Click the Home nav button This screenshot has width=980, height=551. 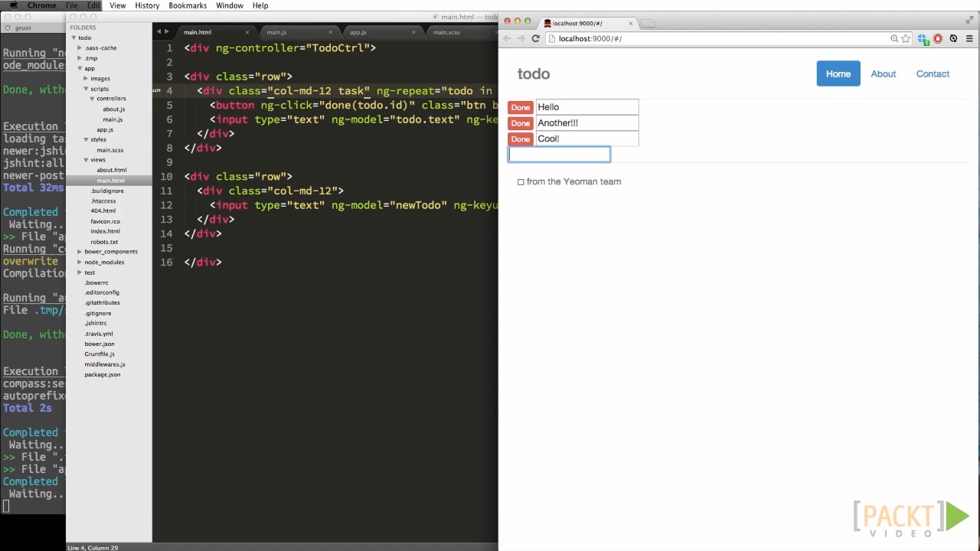click(x=838, y=73)
